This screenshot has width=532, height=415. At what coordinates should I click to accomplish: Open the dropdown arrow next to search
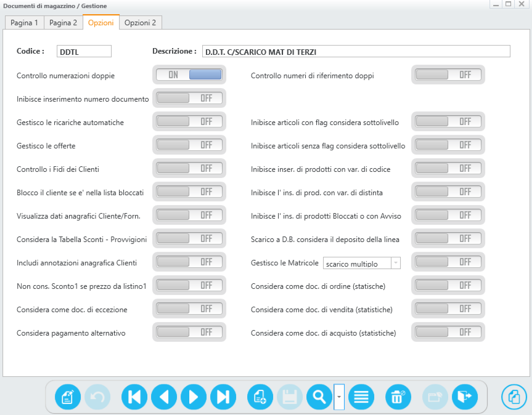point(339,397)
